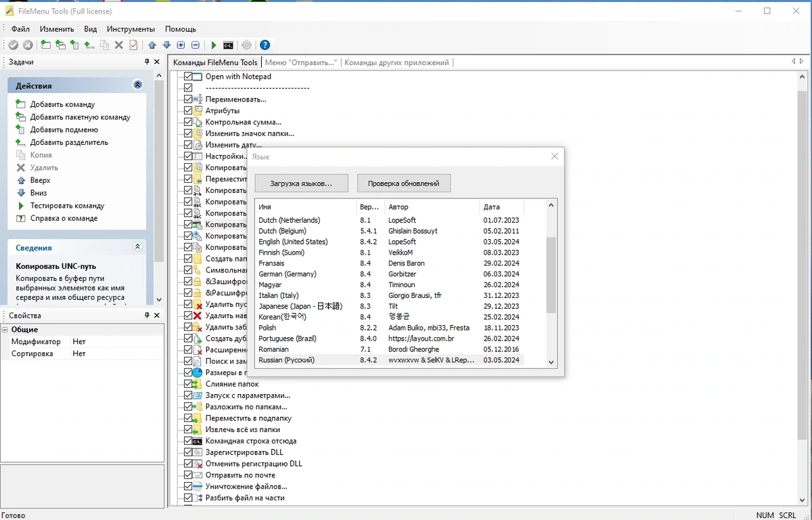Click the document checkmark toolbar icon after Delete

click(x=133, y=45)
